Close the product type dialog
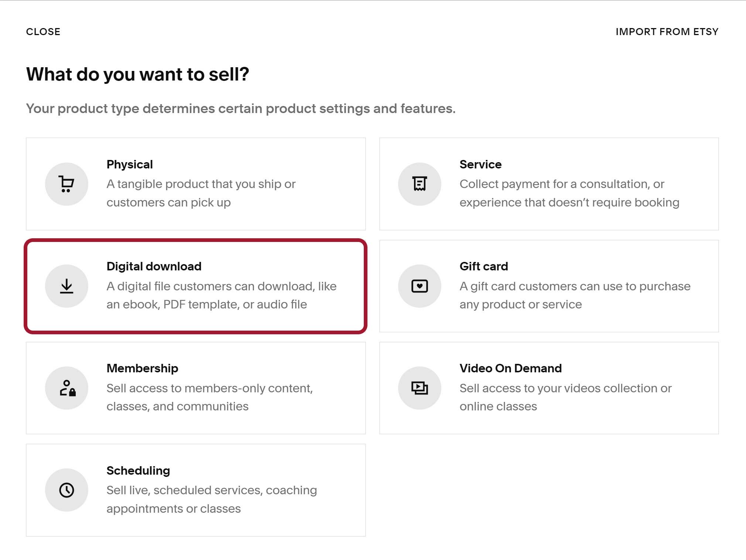 (43, 32)
